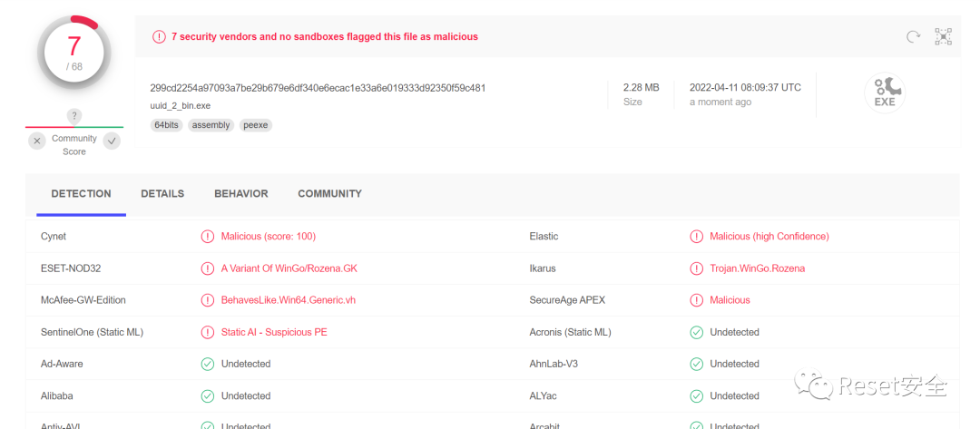This screenshot has height=429, width=980.
Task: Click the Elastic vendor name
Action: (544, 237)
